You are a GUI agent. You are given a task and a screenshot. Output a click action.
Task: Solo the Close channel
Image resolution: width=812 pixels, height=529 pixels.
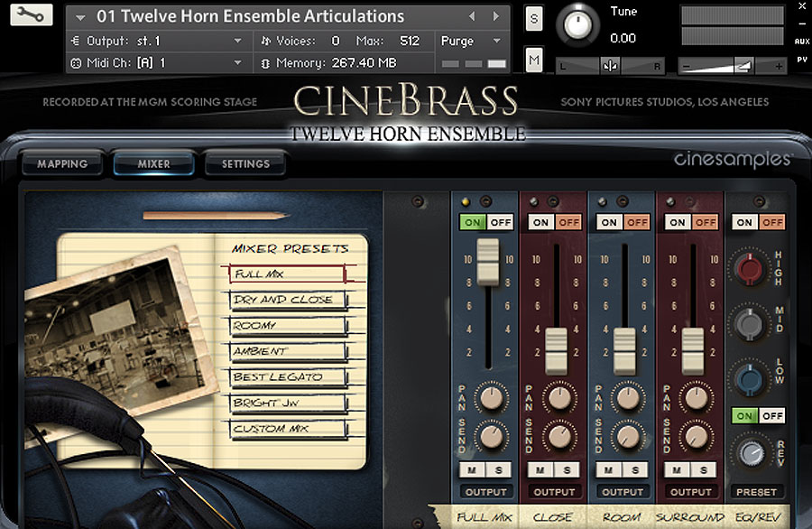pos(567,470)
